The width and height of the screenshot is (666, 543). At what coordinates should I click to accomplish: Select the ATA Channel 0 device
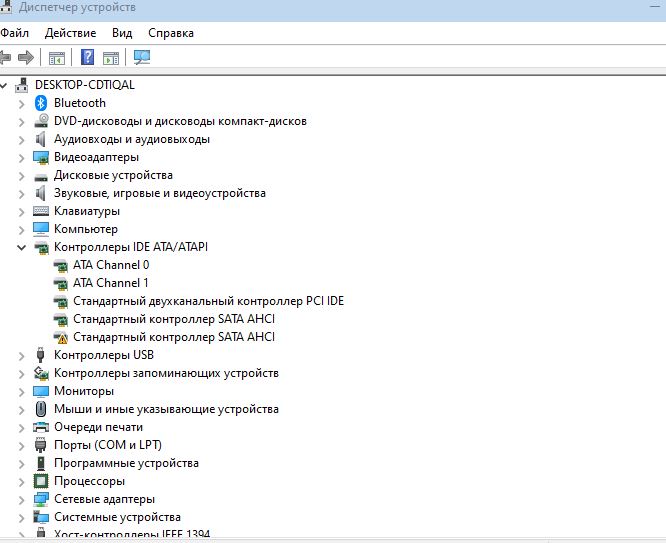click(x=111, y=265)
